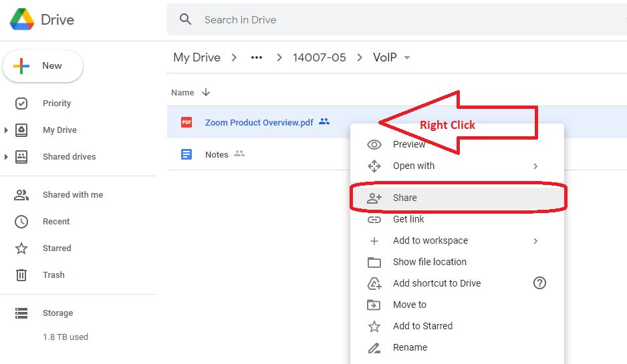Focus the Search in Drive field

(x=396, y=19)
